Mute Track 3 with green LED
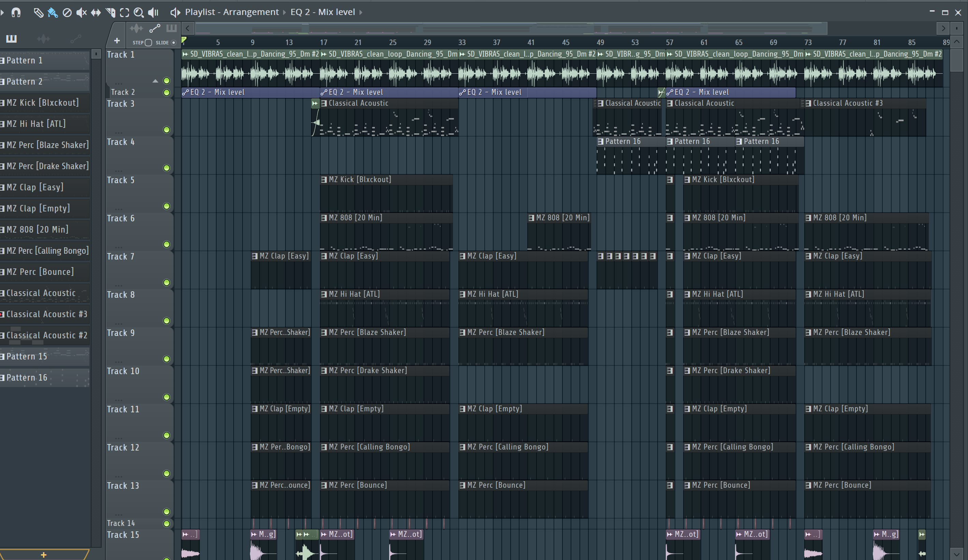This screenshot has width=968, height=560. (167, 130)
